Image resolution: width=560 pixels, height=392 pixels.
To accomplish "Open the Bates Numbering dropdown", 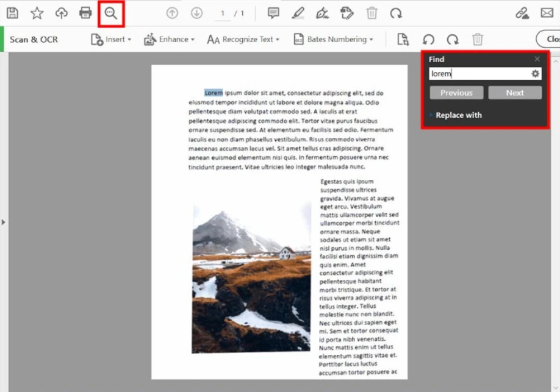I will tap(332, 39).
